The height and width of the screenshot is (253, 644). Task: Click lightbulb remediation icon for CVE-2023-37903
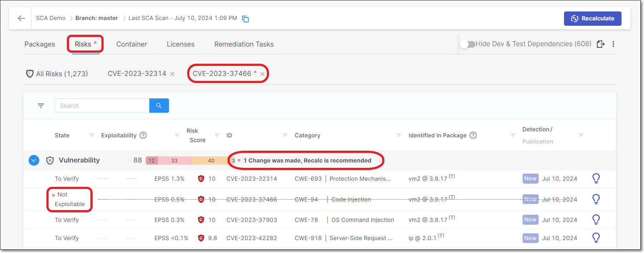596,219
